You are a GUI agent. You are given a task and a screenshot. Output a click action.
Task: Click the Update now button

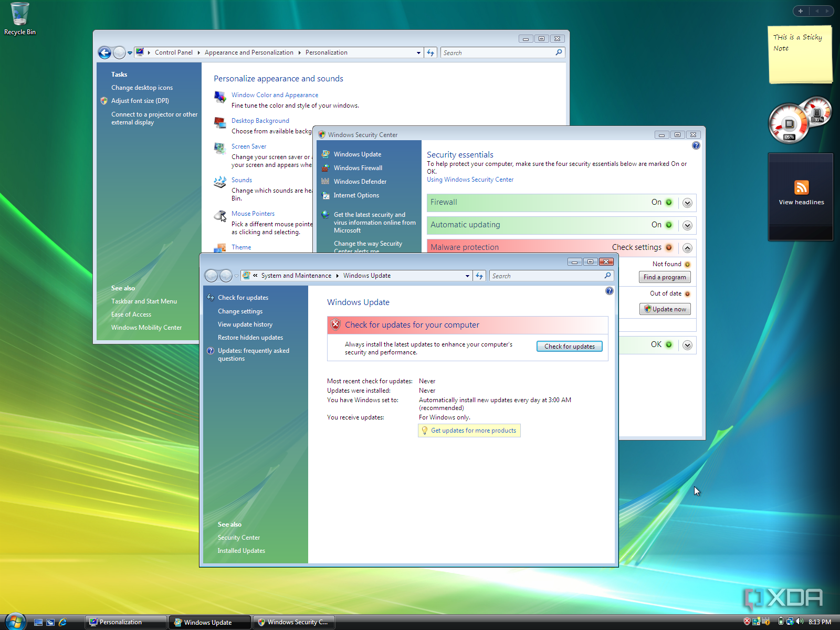click(665, 309)
